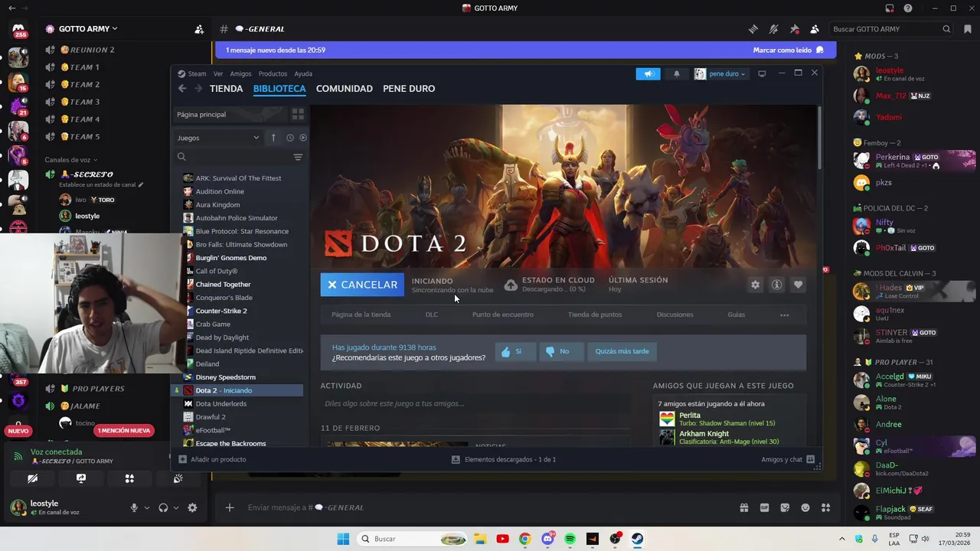Toggle Discord headphone deafen
Image resolution: width=980 pixels, height=551 pixels.
coord(163,507)
